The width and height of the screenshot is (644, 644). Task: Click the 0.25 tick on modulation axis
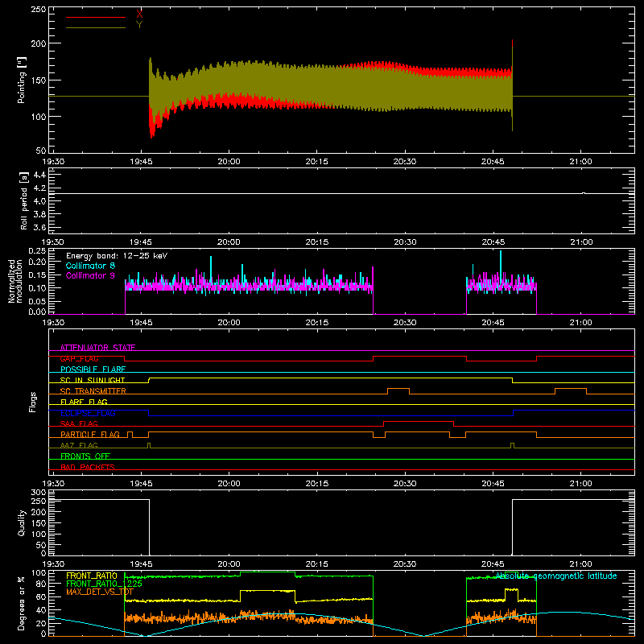coord(37,251)
